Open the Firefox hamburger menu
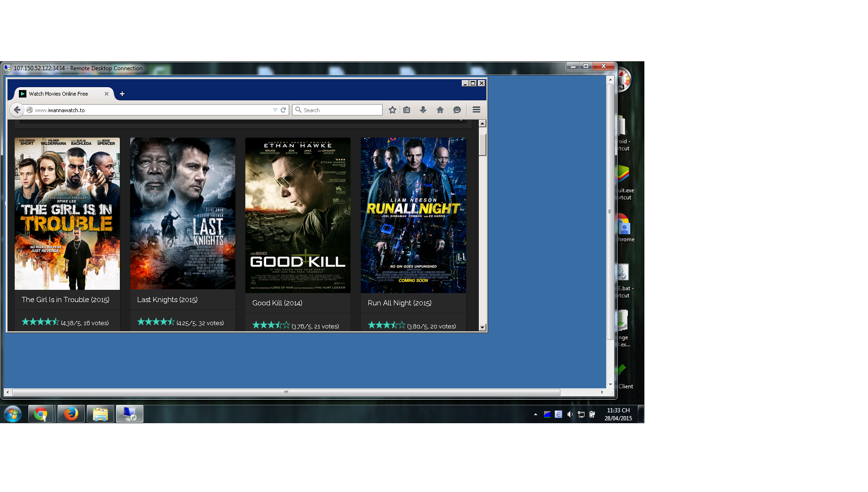Screen dimensions: 868x492 pyautogui.click(x=476, y=110)
